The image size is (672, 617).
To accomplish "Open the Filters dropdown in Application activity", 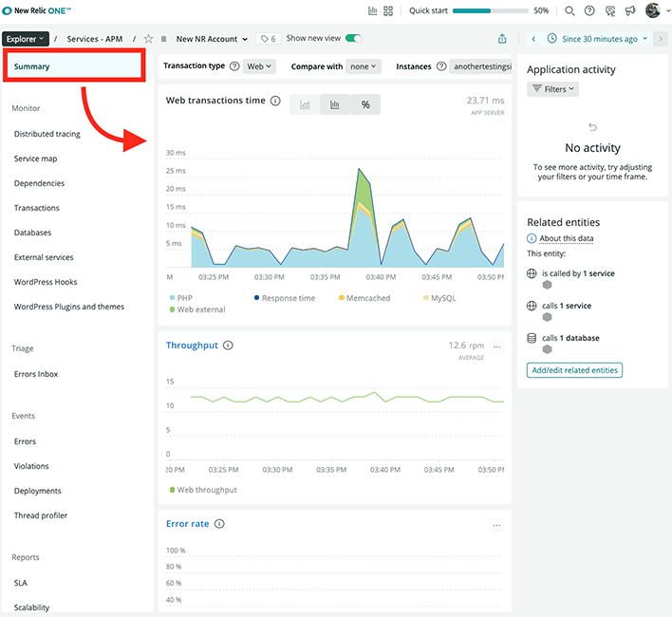I will [552, 89].
